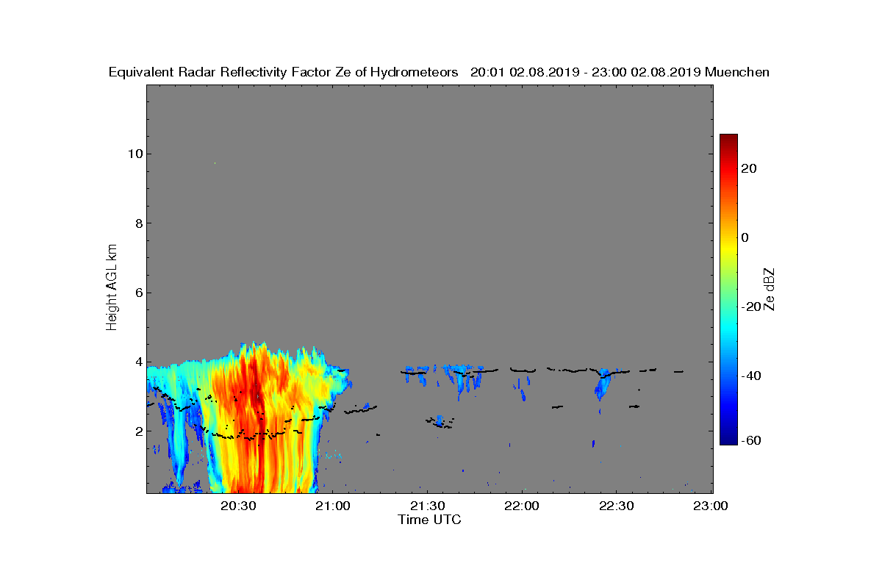
Task: Click the height tick label 6
Action: pos(137,293)
